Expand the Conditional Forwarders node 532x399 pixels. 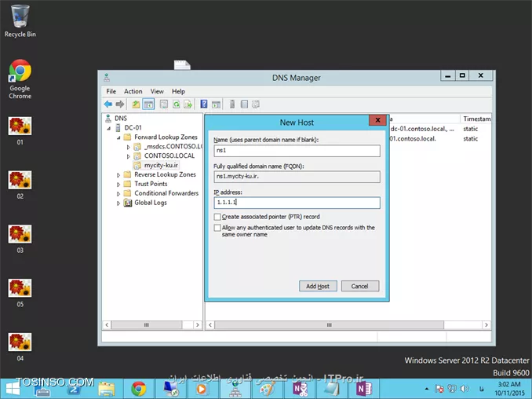click(118, 194)
